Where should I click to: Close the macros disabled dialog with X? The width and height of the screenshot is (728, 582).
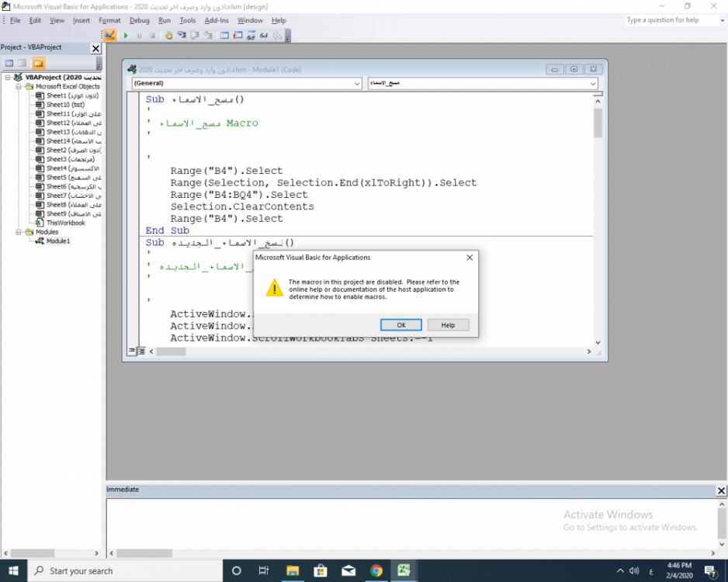click(470, 258)
